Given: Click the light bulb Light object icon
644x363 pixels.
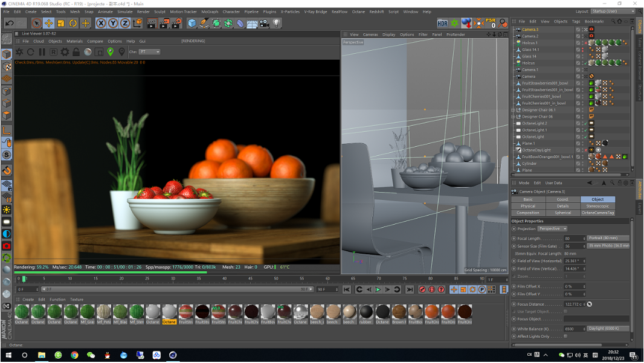Looking at the screenshot, I should (x=277, y=24).
